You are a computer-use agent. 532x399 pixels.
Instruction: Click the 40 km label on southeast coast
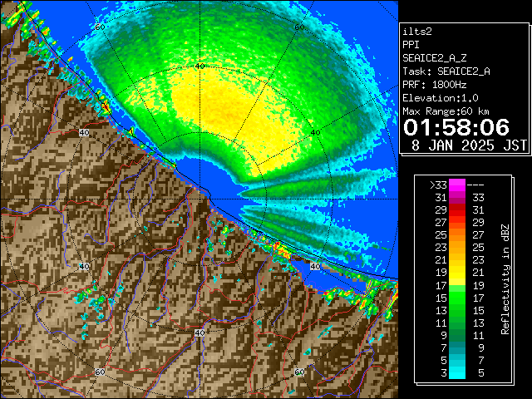[315, 266]
